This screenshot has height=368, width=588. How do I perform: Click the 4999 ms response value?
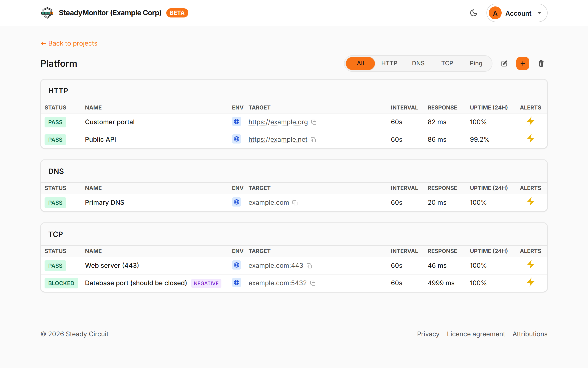[x=441, y=283]
